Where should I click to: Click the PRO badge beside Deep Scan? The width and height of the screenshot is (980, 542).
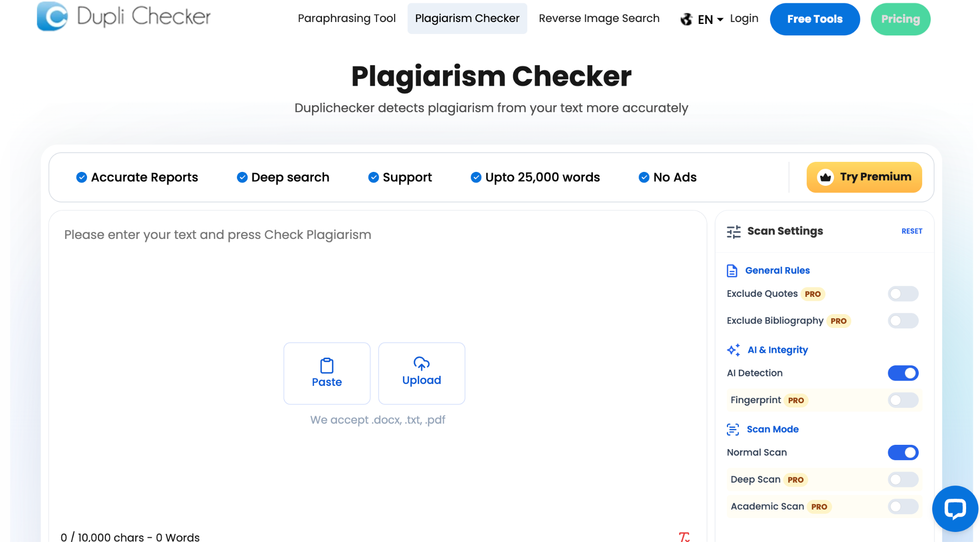(x=795, y=480)
